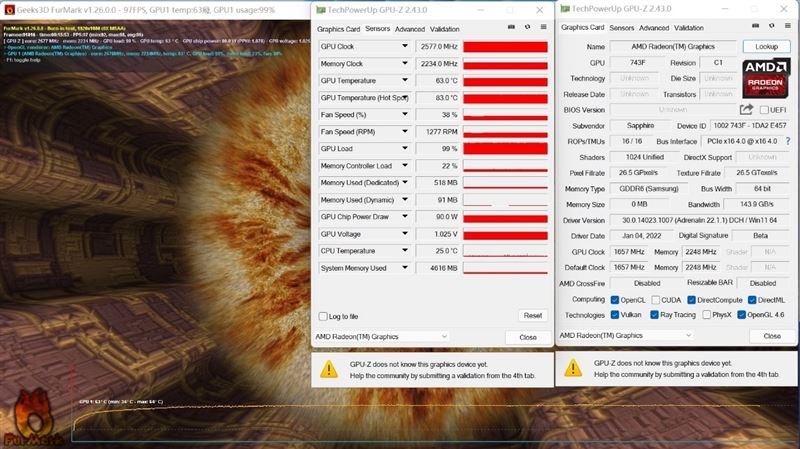
Task: Open the GPU Clock sensor dropdown
Action: pyautogui.click(x=405, y=46)
